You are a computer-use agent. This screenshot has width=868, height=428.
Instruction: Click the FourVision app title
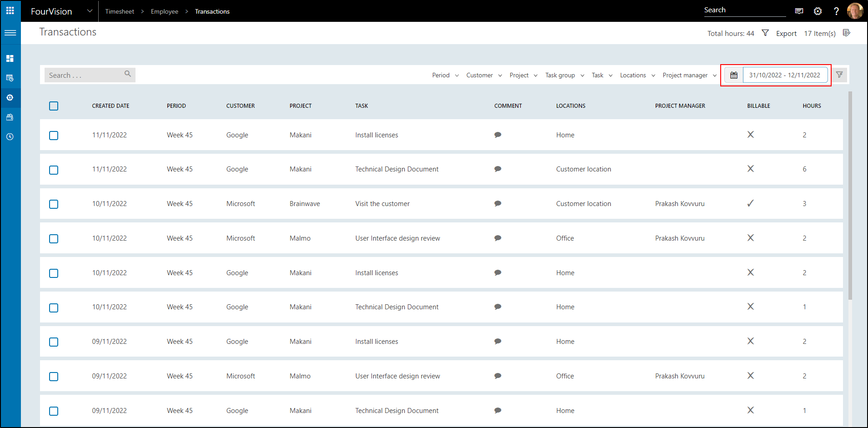click(51, 11)
